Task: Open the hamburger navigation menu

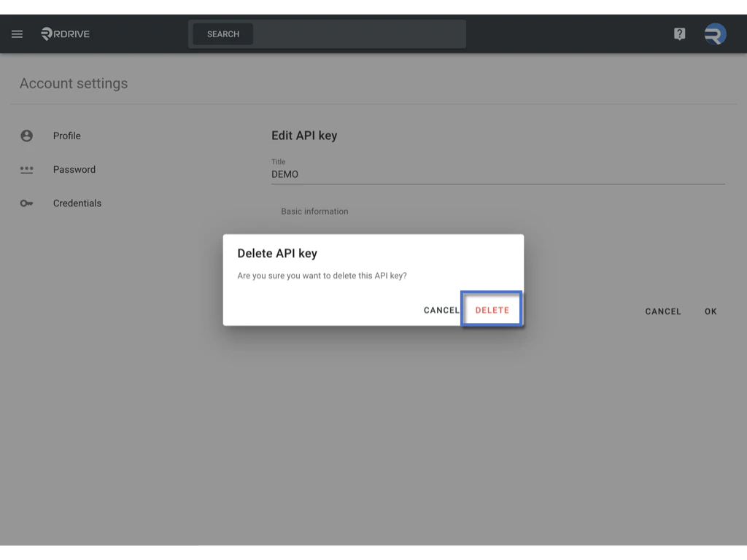Action: 17,34
